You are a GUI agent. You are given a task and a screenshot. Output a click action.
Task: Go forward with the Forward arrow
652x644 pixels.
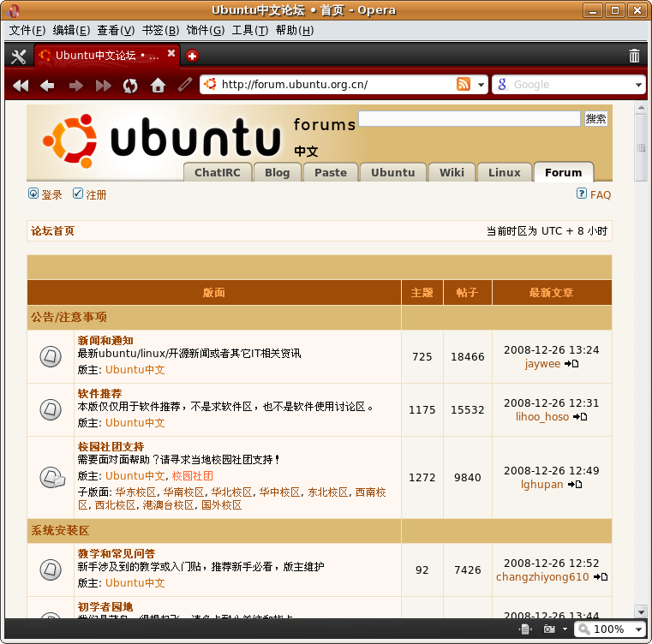point(75,86)
